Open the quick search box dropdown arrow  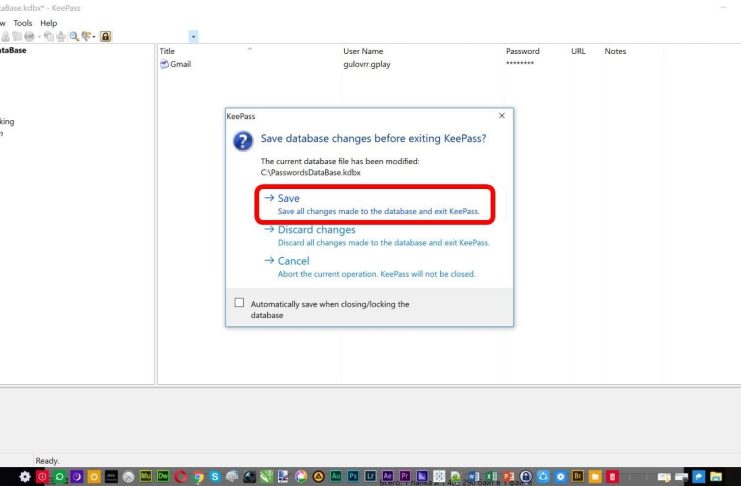click(194, 37)
